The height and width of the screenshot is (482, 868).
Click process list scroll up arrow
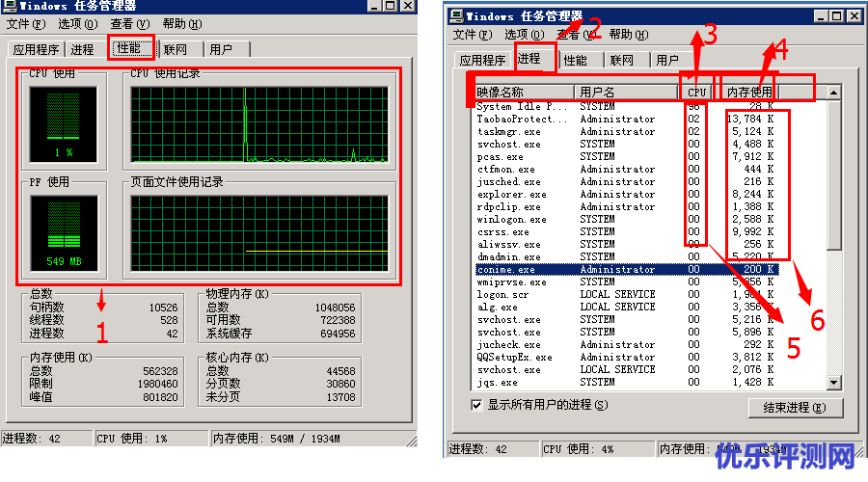click(x=833, y=92)
